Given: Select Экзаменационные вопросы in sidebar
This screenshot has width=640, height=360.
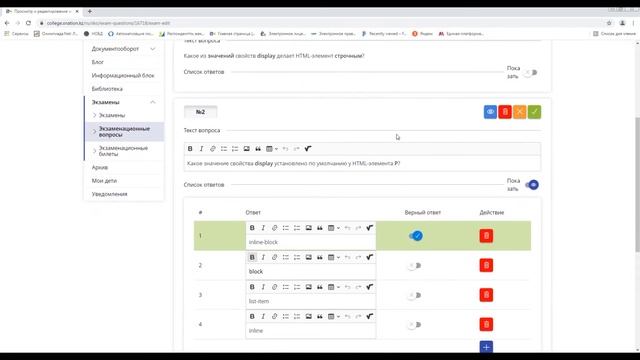Looking at the screenshot, I should (x=124, y=131).
